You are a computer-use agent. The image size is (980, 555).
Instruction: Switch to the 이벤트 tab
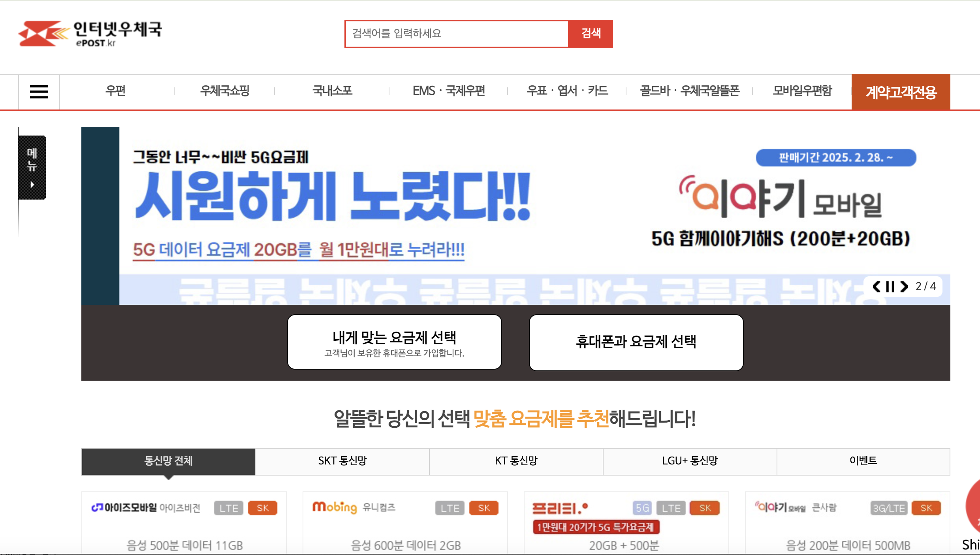pos(863,461)
